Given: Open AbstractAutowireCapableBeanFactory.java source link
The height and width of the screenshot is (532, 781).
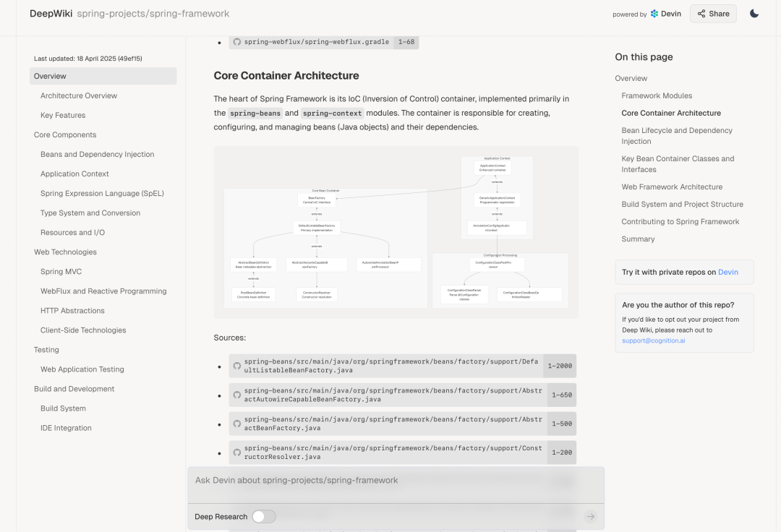Looking at the screenshot, I should (393, 395).
